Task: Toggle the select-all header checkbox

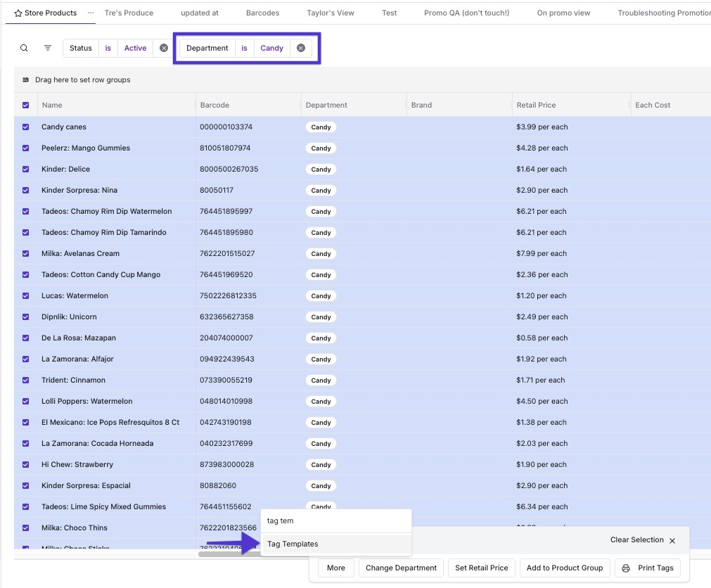Action: pyautogui.click(x=26, y=106)
